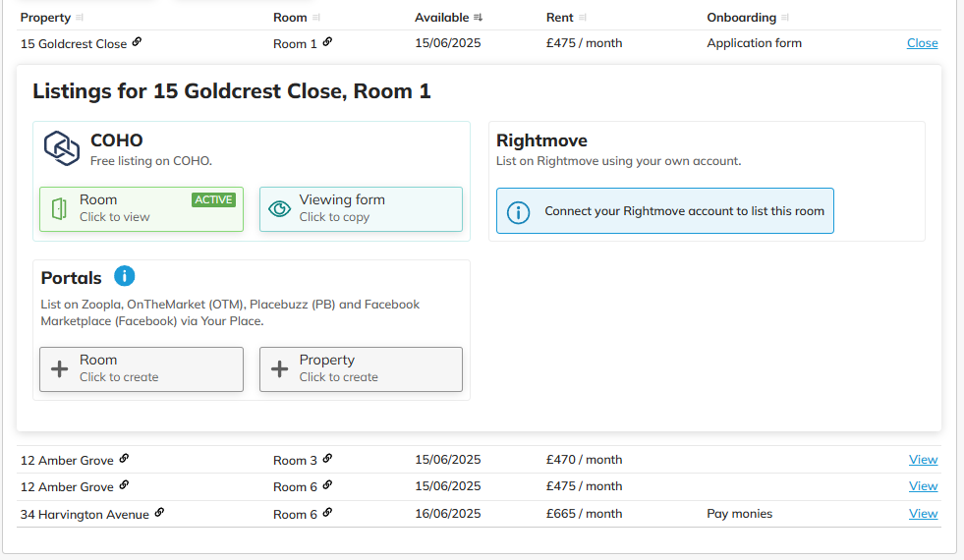Click link icon beside Room 3

pos(327,458)
